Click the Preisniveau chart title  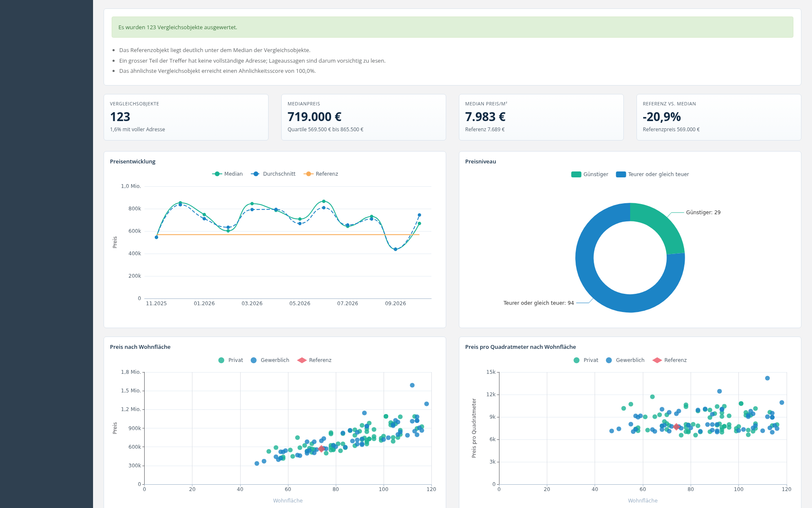[480, 162]
